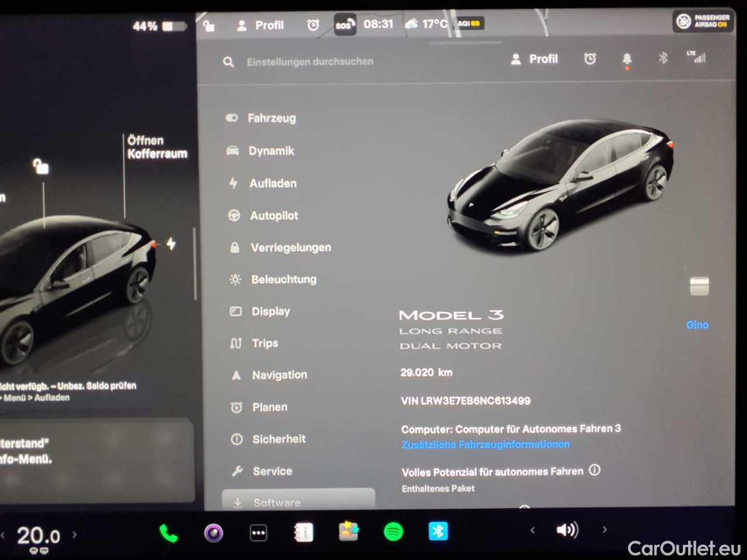Open the Bluetooth app in dock
The image size is (747, 560).
coord(438,531)
